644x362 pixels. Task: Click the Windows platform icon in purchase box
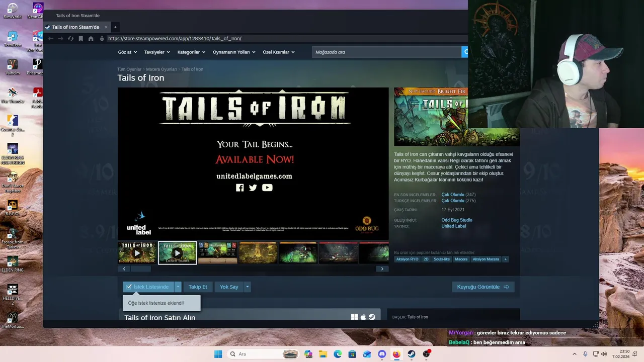(x=354, y=317)
